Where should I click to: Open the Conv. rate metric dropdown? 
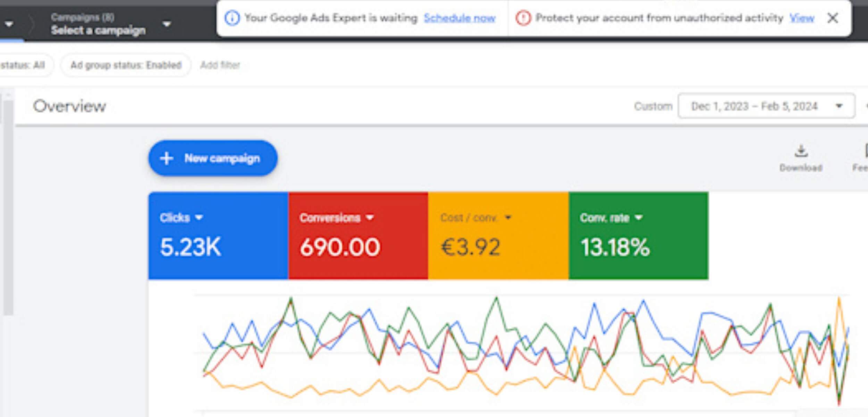tap(639, 218)
